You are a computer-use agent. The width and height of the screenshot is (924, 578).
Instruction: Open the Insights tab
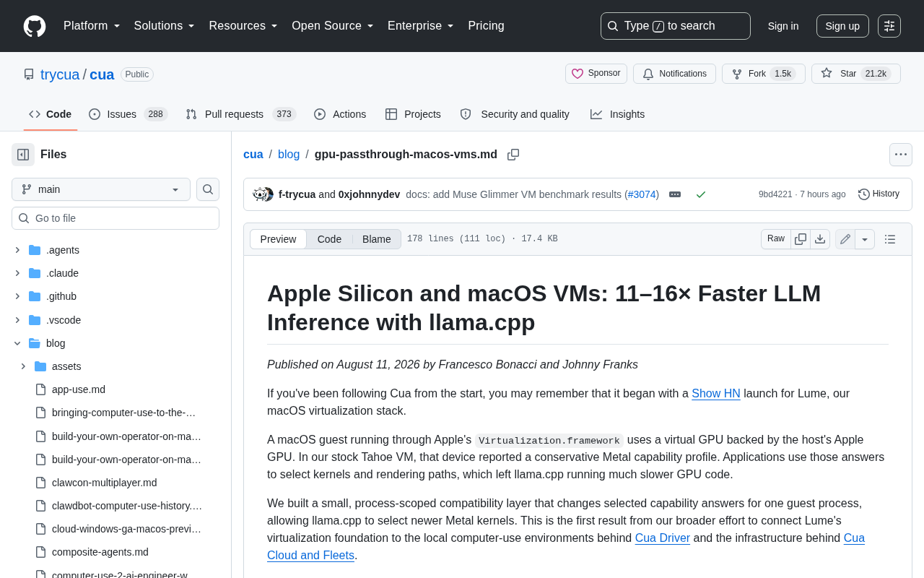pyautogui.click(x=617, y=114)
